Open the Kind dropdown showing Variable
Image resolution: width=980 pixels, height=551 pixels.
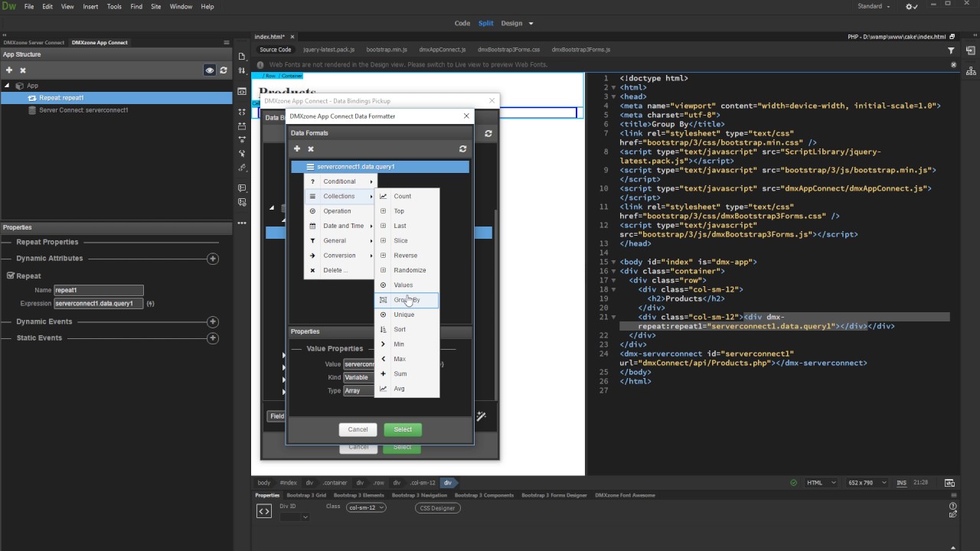[x=359, y=377]
